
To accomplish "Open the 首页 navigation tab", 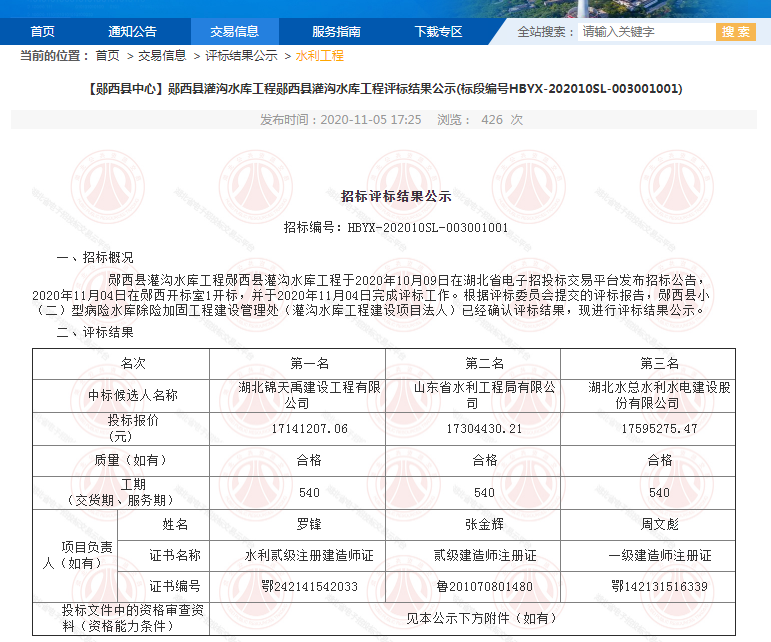I will point(42,31).
